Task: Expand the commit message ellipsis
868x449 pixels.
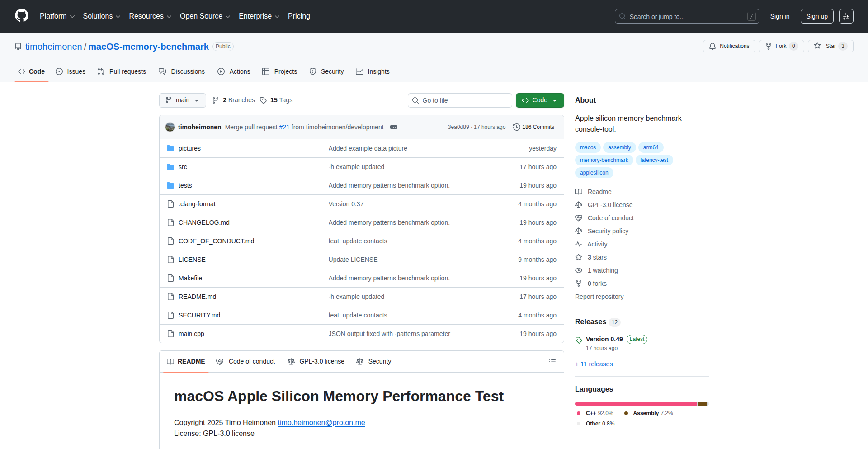Action: pos(394,127)
